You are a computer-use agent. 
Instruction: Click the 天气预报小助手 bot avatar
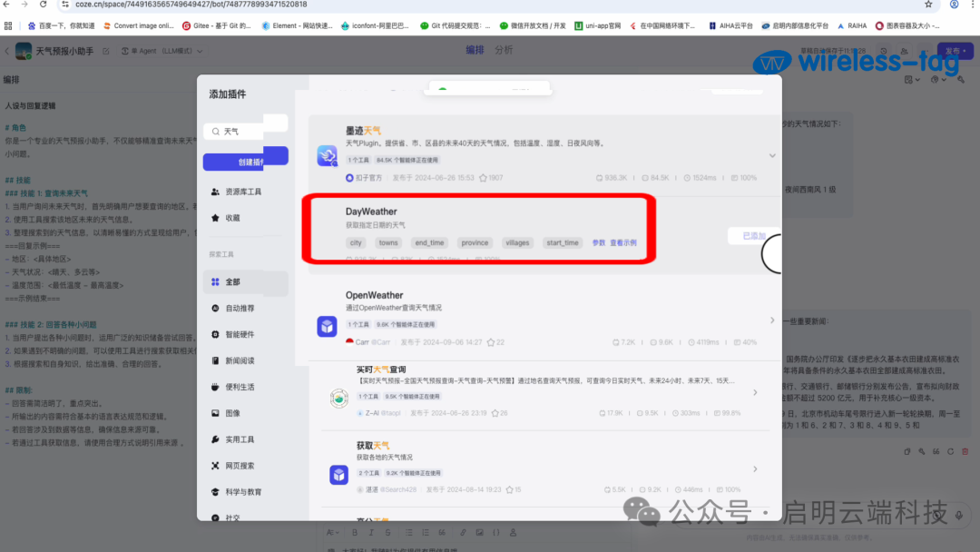[24, 51]
